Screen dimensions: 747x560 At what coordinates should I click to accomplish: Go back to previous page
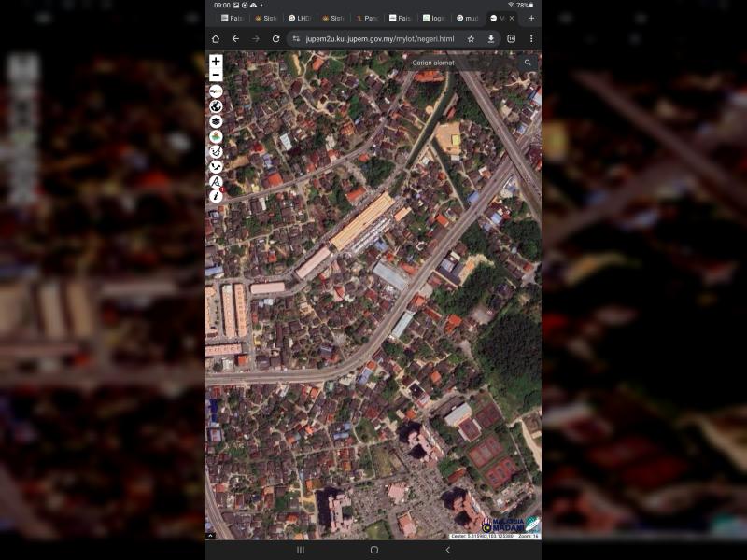point(235,39)
